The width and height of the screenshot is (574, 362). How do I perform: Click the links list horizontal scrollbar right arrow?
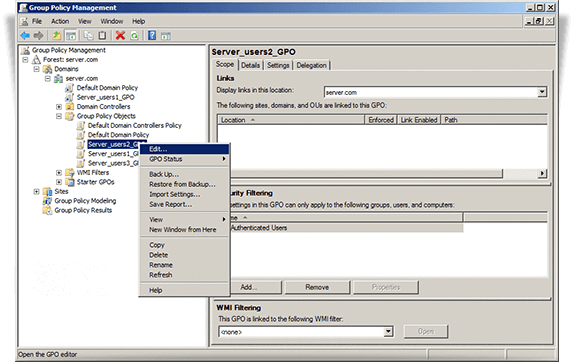point(542,173)
